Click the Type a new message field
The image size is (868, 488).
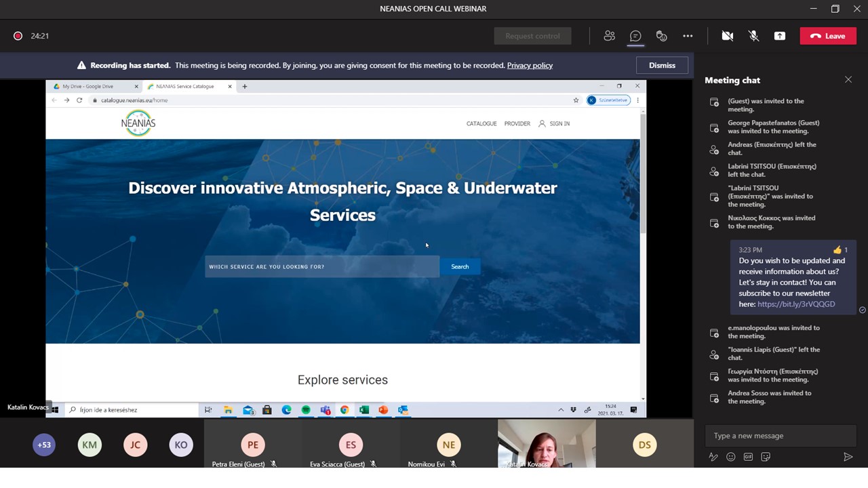point(781,436)
